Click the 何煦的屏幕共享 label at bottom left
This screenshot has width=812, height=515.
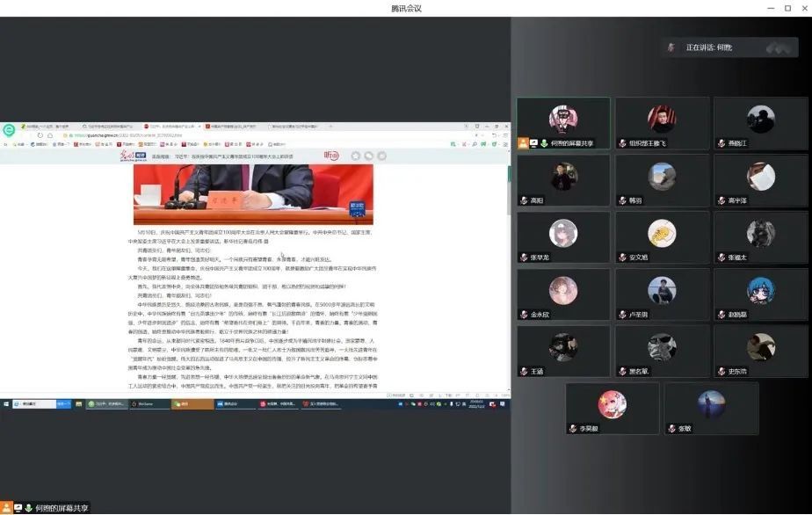pos(55,508)
